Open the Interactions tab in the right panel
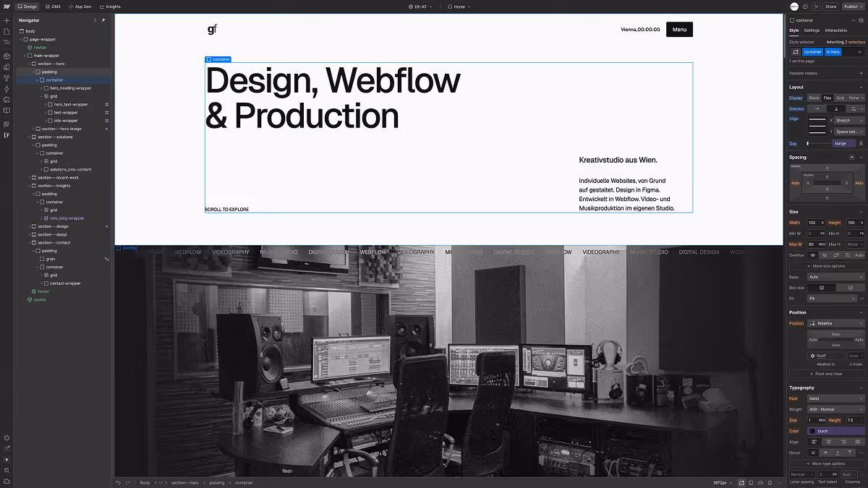 click(x=835, y=30)
